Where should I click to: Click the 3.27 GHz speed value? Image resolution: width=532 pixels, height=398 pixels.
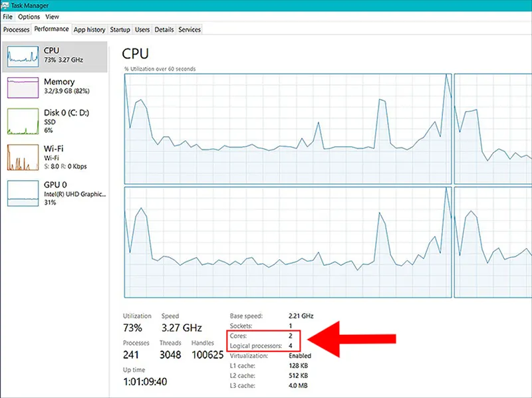(182, 328)
